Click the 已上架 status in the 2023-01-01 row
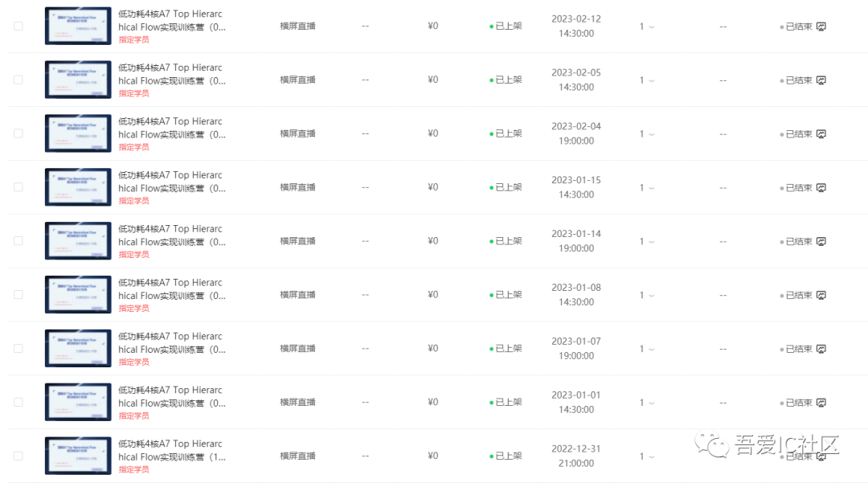868x483 pixels. tap(508, 402)
